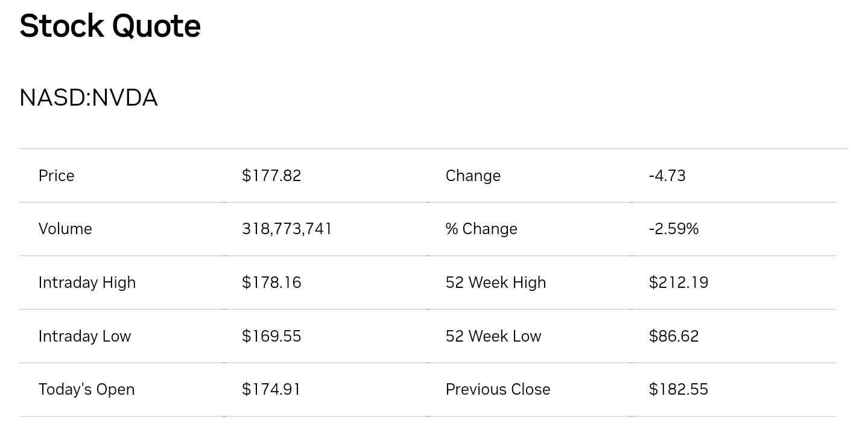Select the $182.55 previous close value
Viewport: 868px width, 446px height.
(x=679, y=389)
